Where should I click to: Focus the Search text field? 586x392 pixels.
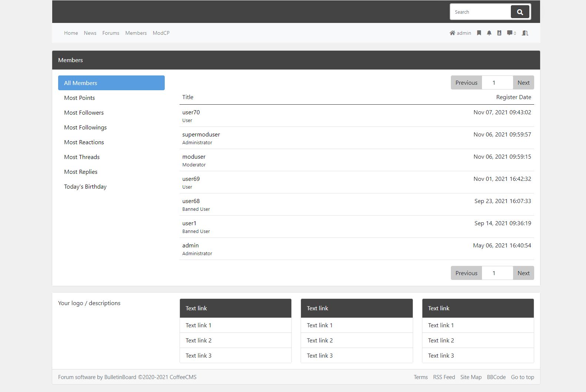480,12
